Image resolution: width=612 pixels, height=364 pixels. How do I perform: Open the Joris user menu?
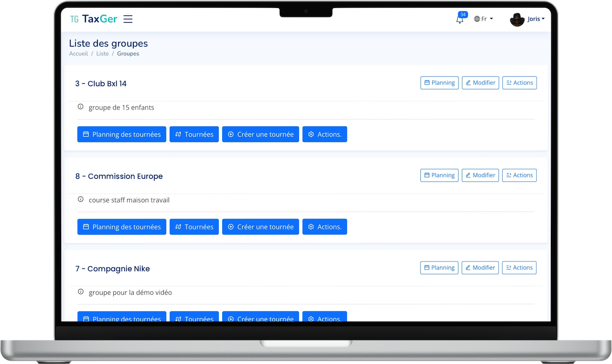tap(536, 19)
